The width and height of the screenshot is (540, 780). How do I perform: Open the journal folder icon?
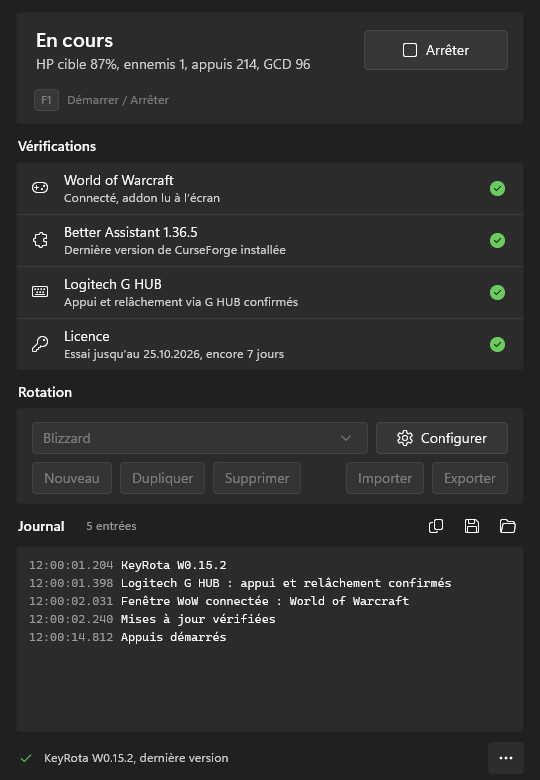(508, 526)
